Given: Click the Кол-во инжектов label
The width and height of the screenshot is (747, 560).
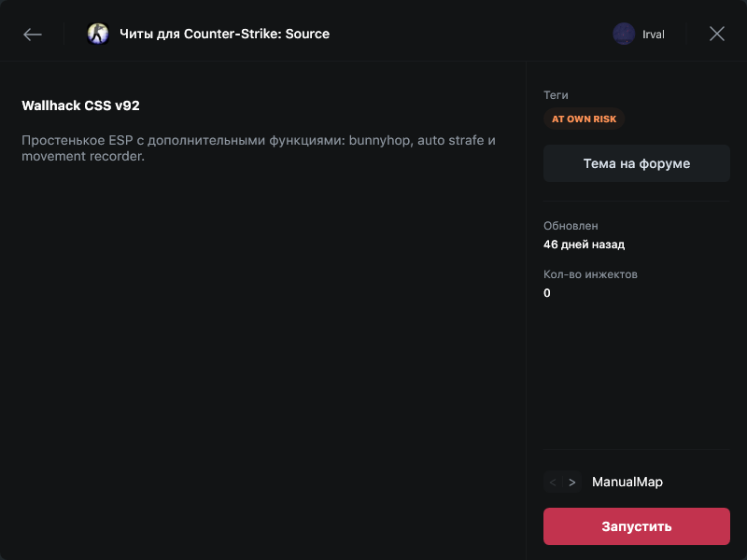Looking at the screenshot, I should (x=590, y=274).
